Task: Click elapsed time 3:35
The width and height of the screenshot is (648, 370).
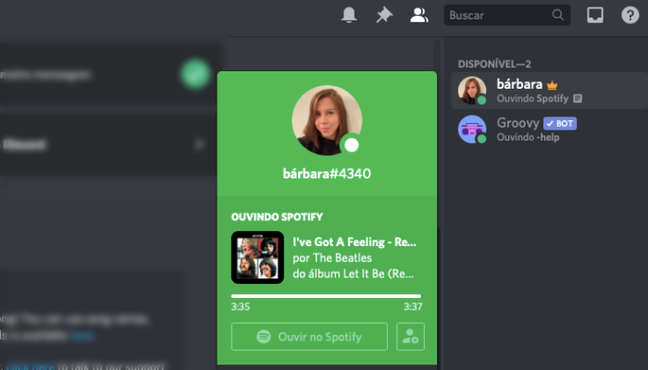Action: tap(241, 307)
